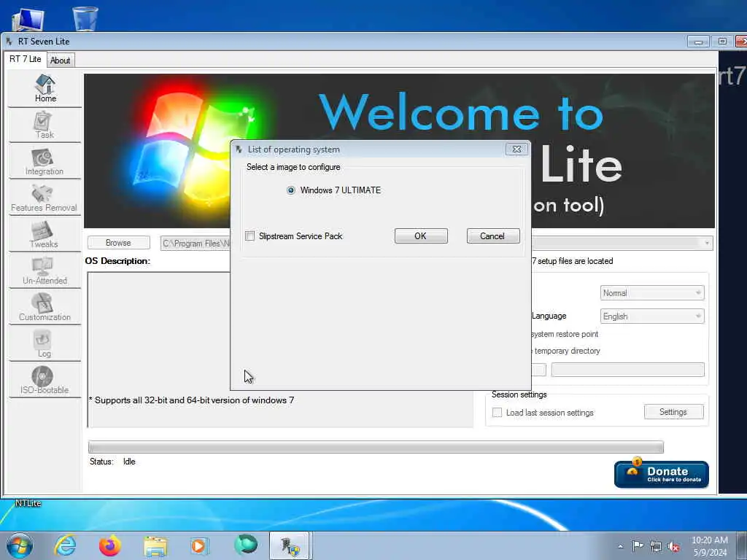747x560 pixels.
Task: Open the Recycle Bin desktop icon
Action: (85, 19)
